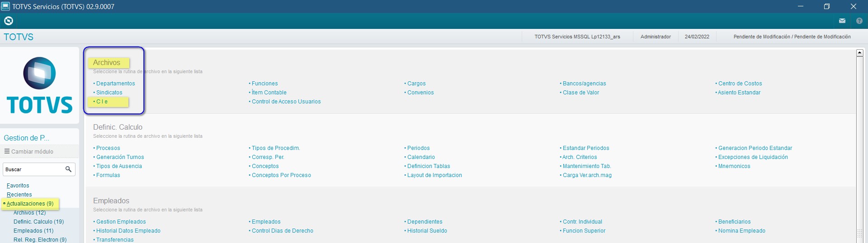Image resolution: width=868 pixels, height=243 pixels.
Task: Open Favoritos menu entry
Action: pyautogui.click(x=18, y=186)
